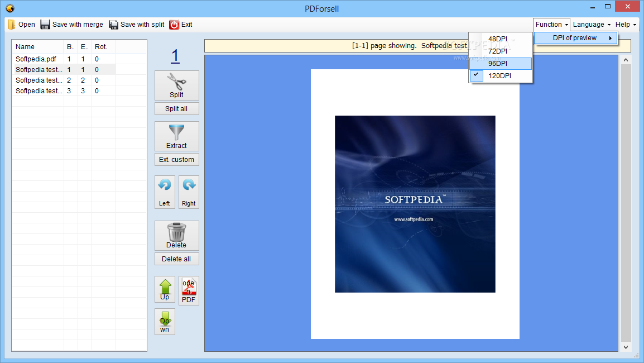Viewport: 644px width, 363px height.
Task: Click the red Exit power icon
Action: (x=174, y=25)
